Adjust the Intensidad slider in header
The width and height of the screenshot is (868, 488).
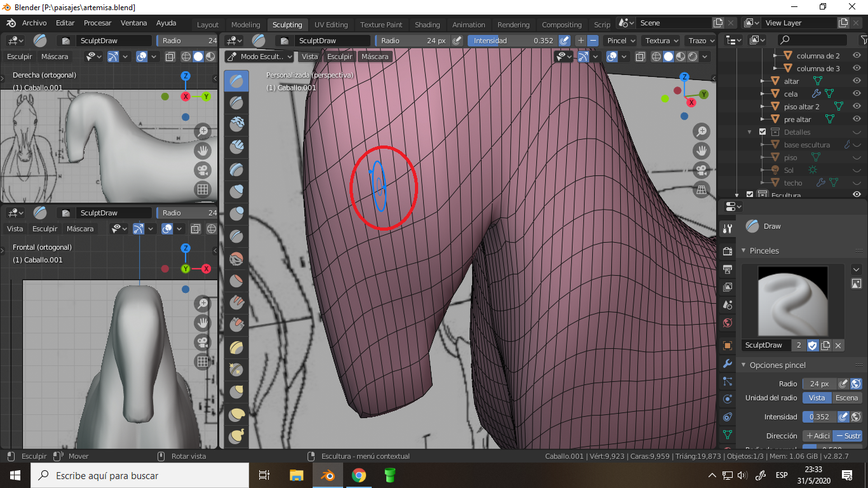pyautogui.click(x=512, y=41)
